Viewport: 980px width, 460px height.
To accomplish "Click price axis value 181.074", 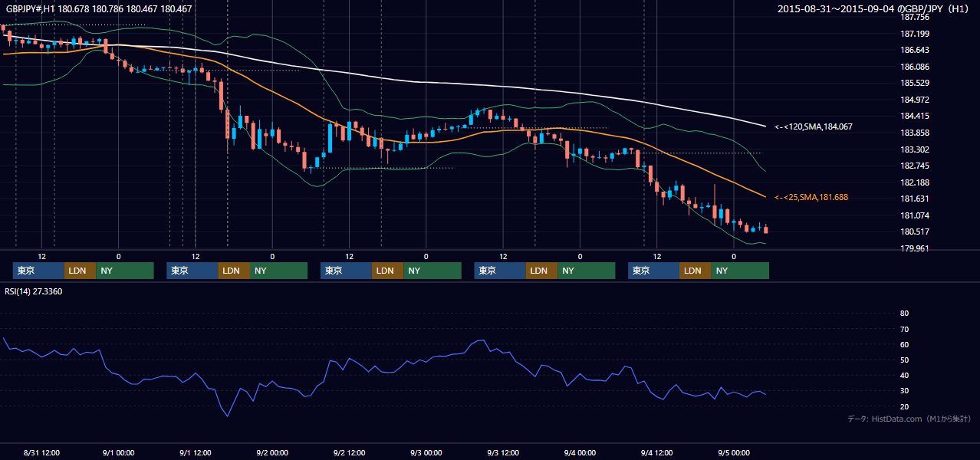I will point(916,216).
